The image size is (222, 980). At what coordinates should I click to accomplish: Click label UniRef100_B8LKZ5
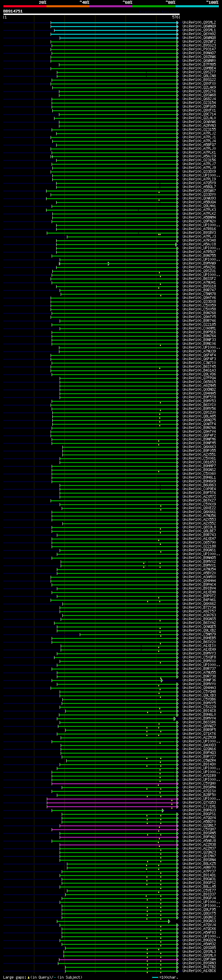(x=199, y=863)
